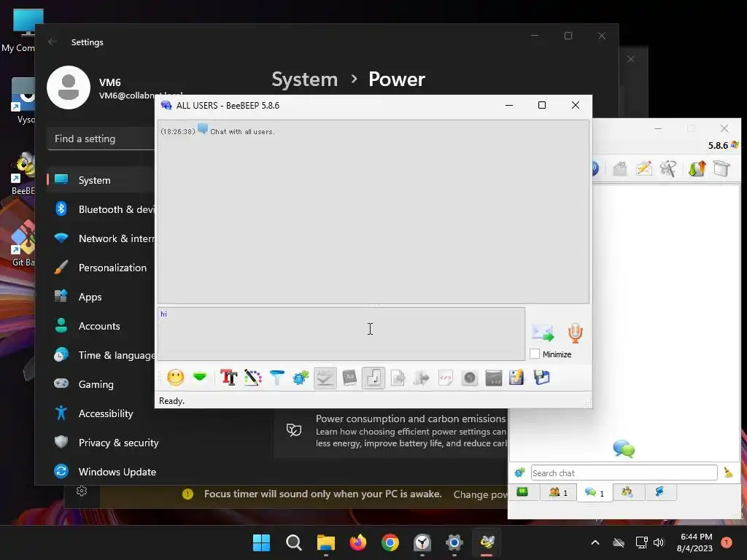Screen dimensions: 747x560
Task: Open chat settings blue gear icon
Action: pos(301,378)
